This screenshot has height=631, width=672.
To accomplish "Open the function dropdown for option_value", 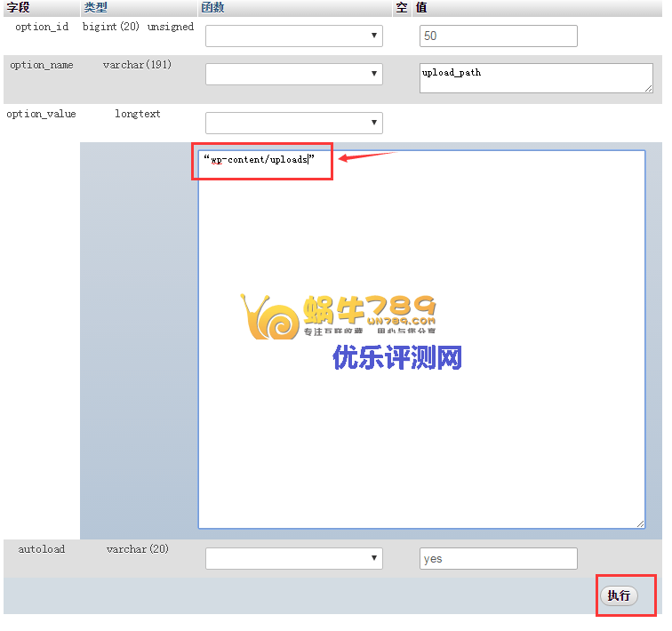I will tap(293, 123).
